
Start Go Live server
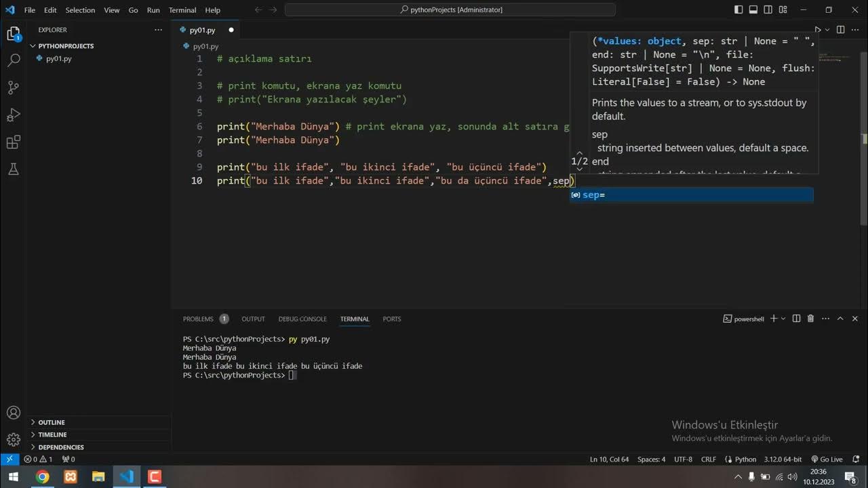tap(827, 459)
